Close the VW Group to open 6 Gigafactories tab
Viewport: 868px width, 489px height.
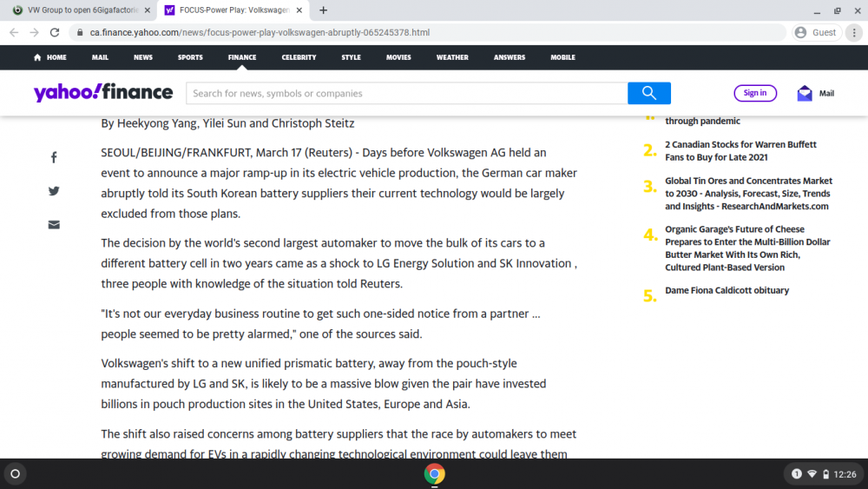click(148, 10)
